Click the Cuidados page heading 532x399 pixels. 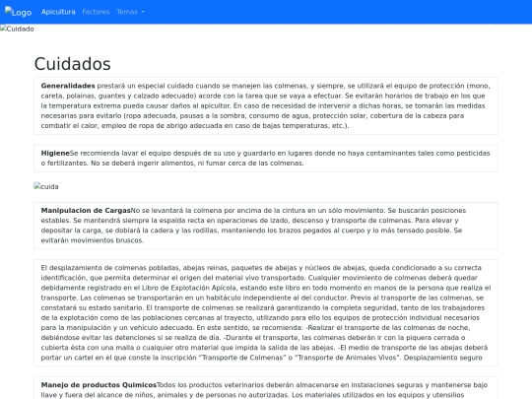click(x=73, y=64)
